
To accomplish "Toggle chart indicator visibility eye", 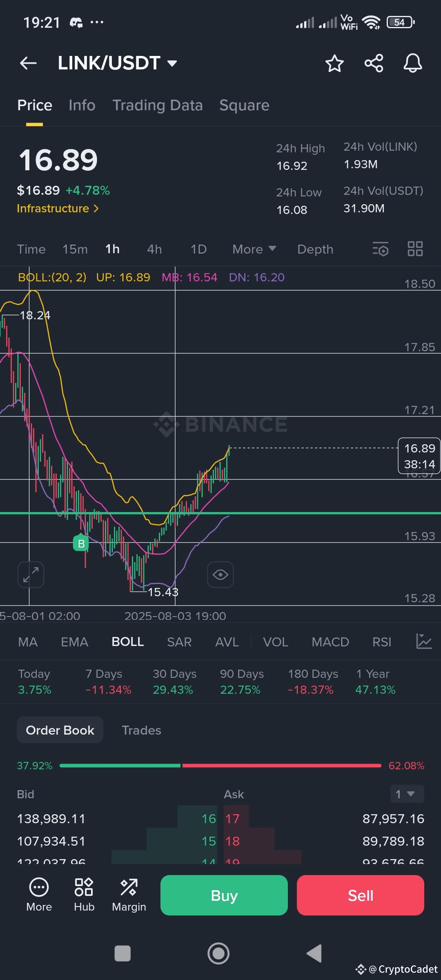I will point(220,575).
